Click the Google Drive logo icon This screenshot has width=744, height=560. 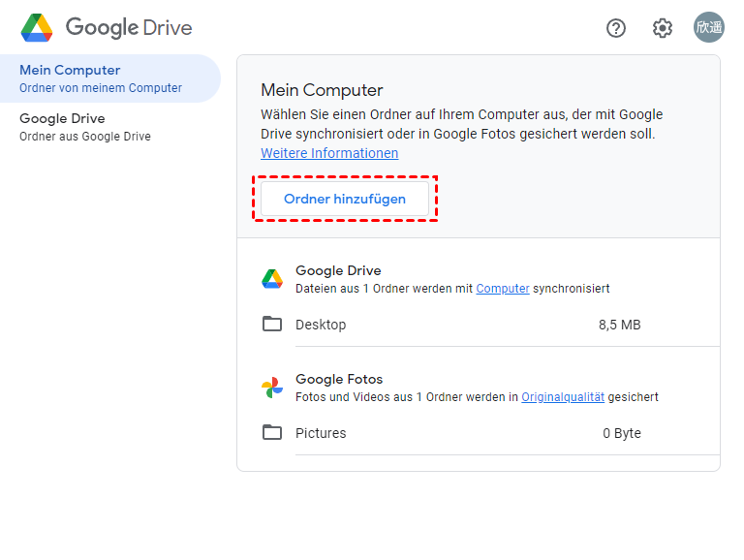(x=37, y=28)
